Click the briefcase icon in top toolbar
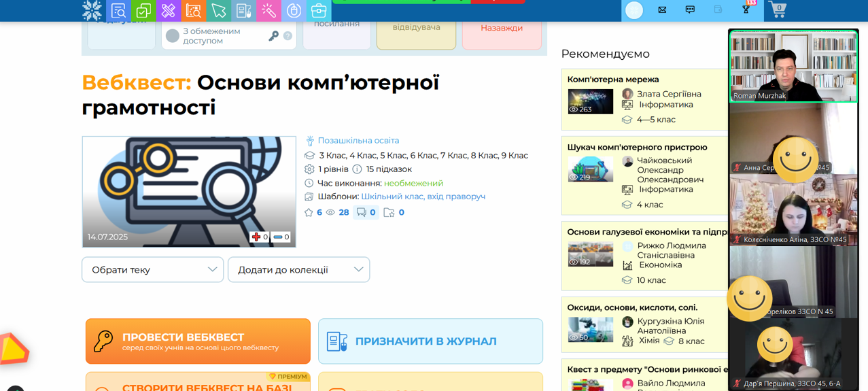Screen dimensions: 868x391 click(318, 10)
